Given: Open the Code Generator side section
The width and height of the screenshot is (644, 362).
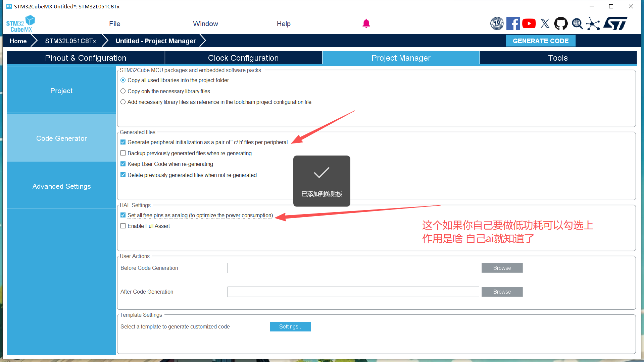Looking at the screenshot, I should click(x=61, y=138).
